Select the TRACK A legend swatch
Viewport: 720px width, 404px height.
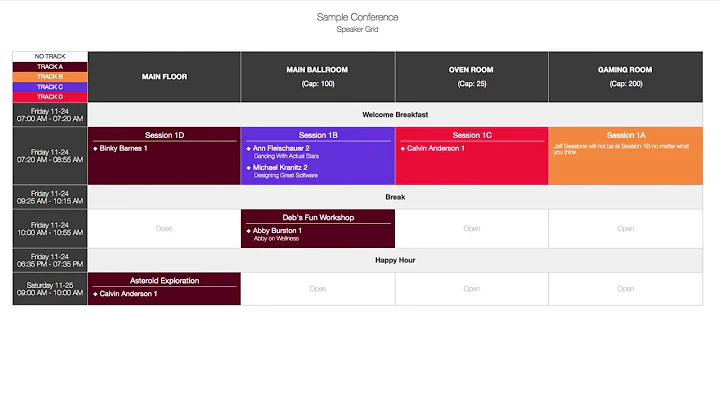(x=50, y=67)
